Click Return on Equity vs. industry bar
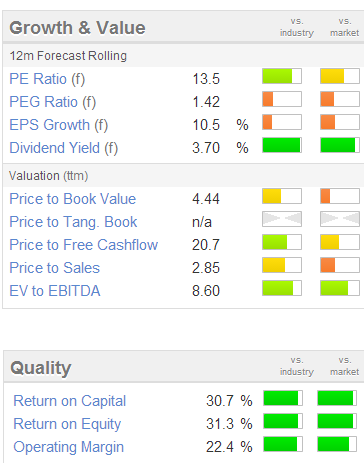This screenshot has width=364, height=463. [283, 421]
